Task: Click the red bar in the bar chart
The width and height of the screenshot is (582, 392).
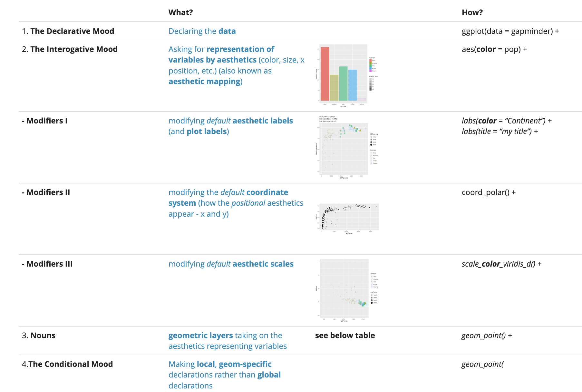Action: [x=325, y=74]
